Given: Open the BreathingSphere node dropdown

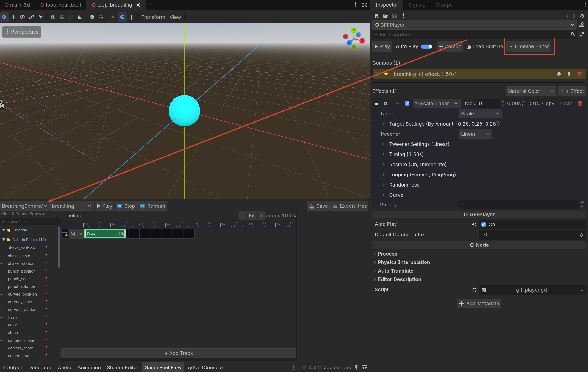Looking at the screenshot, I should tap(24, 206).
